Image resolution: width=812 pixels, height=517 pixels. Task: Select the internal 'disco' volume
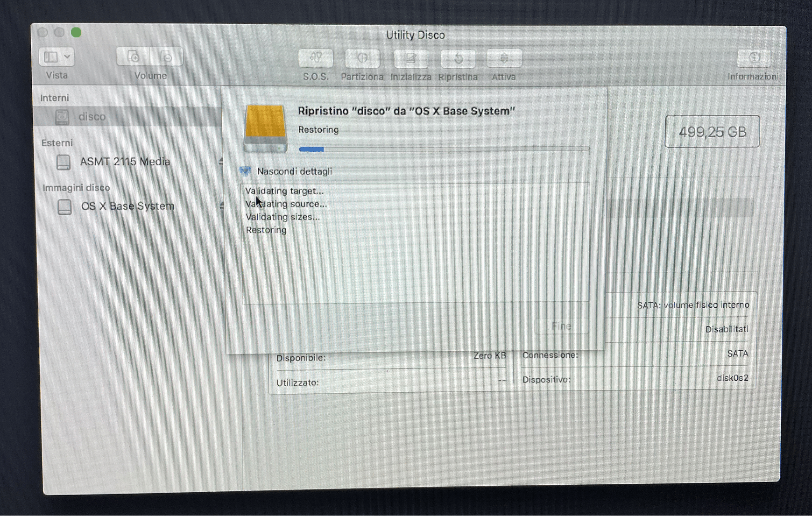pos(128,116)
